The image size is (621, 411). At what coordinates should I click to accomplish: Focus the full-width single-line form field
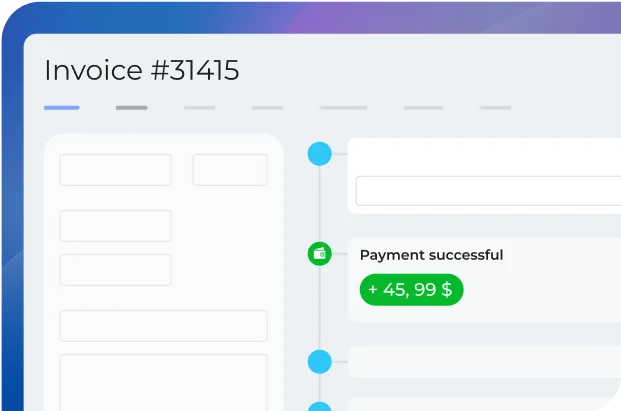click(163, 326)
